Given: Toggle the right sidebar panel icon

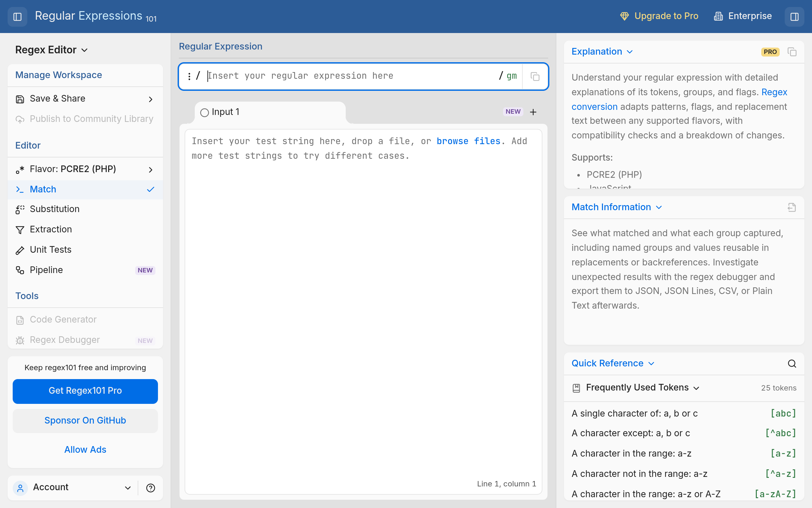Looking at the screenshot, I should pos(794,17).
